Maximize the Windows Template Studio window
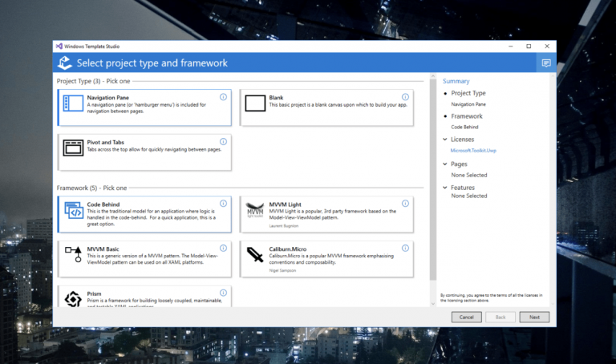 coord(529,46)
